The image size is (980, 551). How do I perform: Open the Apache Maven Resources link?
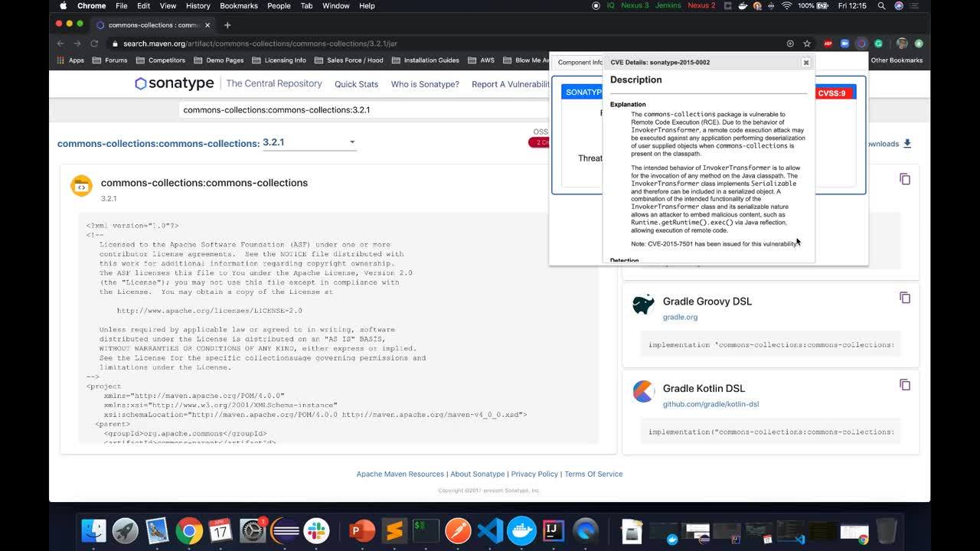point(400,474)
